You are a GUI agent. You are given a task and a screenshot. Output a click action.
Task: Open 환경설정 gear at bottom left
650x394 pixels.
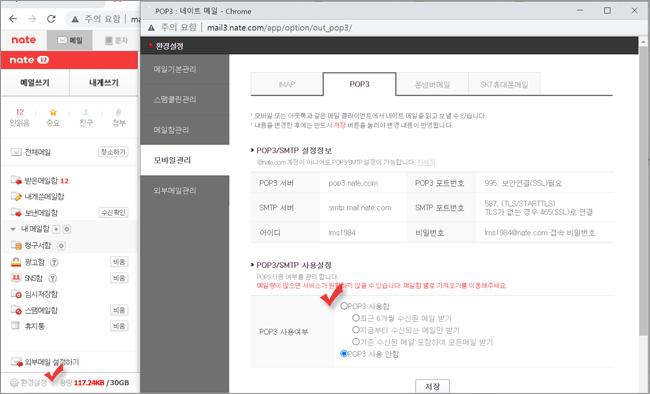[x=29, y=382]
